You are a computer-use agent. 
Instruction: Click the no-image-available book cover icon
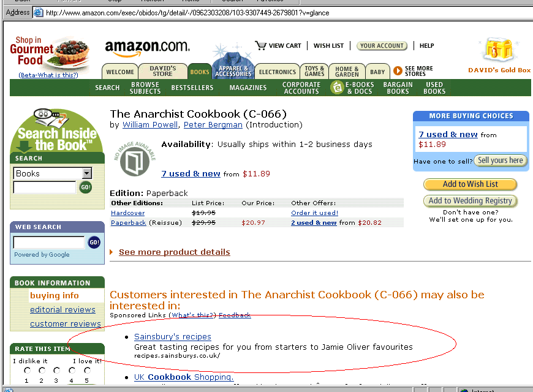(x=135, y=159)
